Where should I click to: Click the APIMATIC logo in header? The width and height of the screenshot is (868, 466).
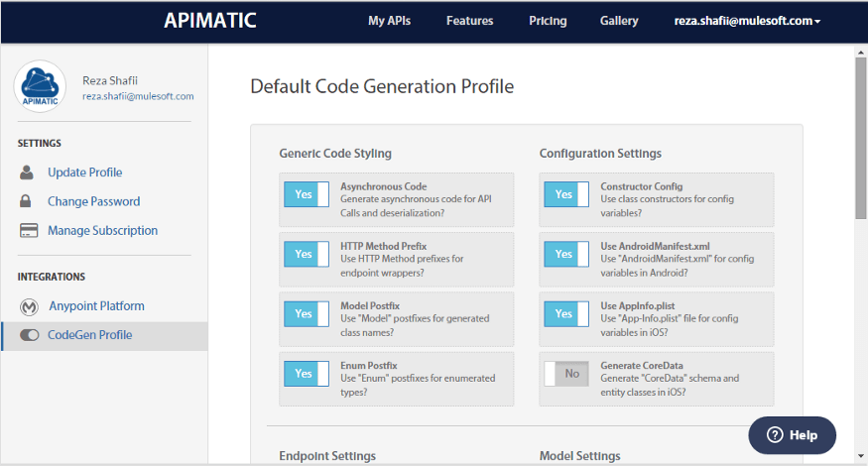tap(209, 21)
